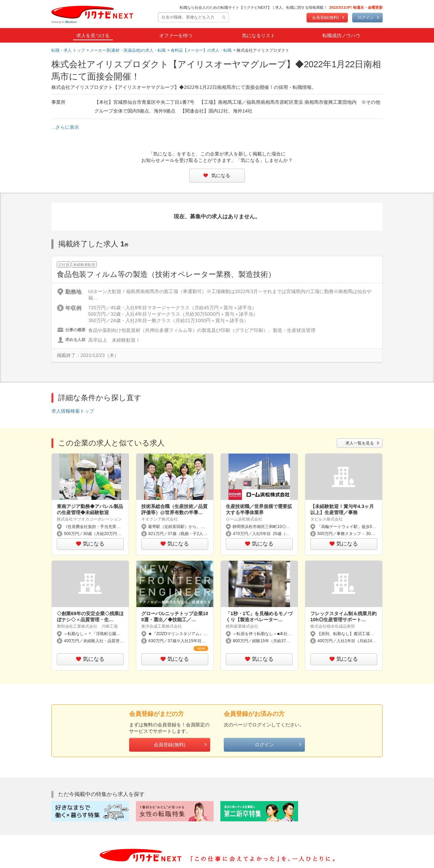
Task: Click the 積水化成品東部 placeholder building icon
Action: coord(344,584)
